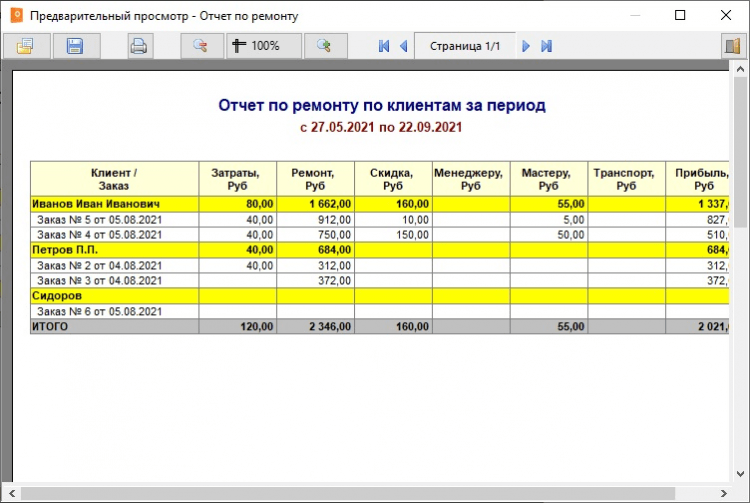This screenshot has width=750, height=503.
Task: Click Иванов's repair total "1 662,00"
Action: [330, 204]
